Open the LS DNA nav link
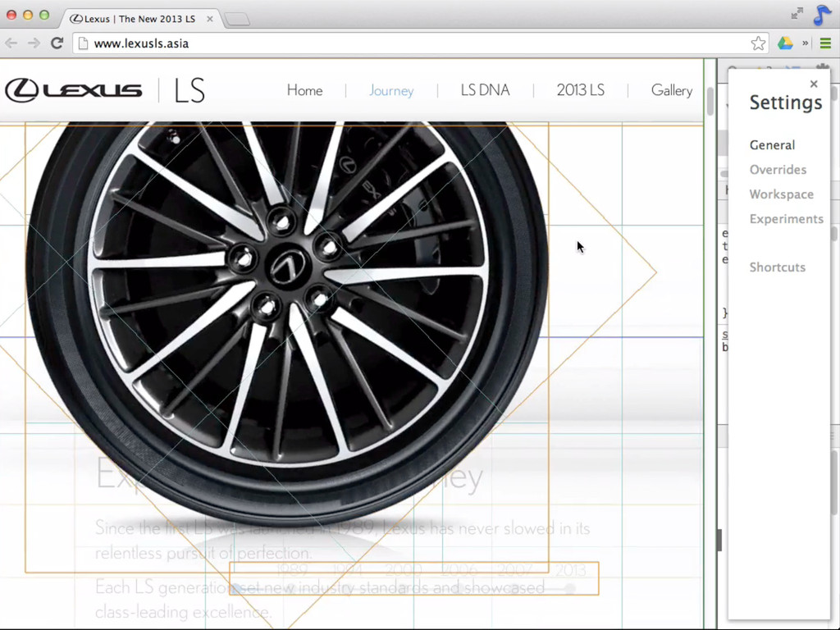This screenshot has height=630, width=840. point(485,90)
